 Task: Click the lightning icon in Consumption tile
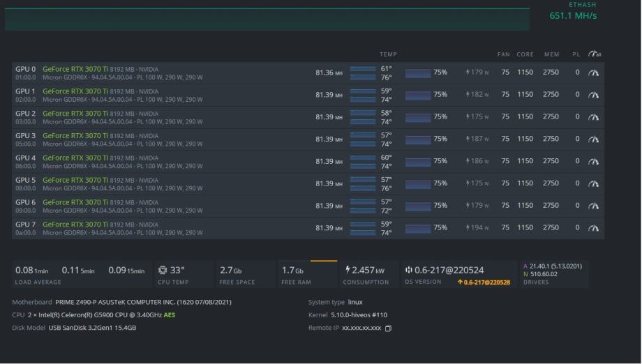(x=348, y=270)
